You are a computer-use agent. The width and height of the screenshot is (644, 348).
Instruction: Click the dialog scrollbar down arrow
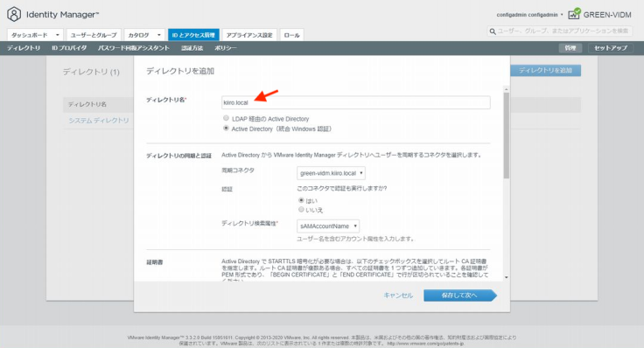coord(507,277)
